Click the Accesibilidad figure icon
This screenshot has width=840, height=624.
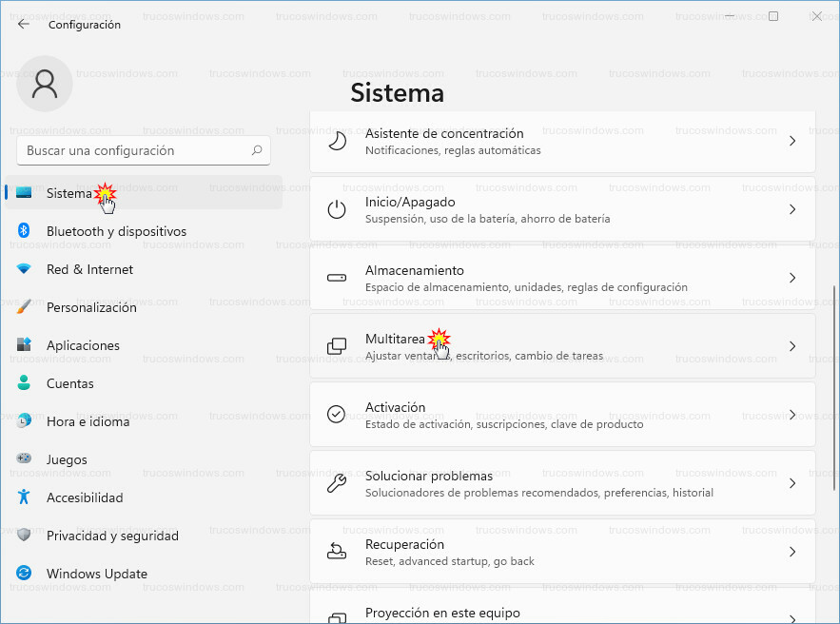coord(25,497)
